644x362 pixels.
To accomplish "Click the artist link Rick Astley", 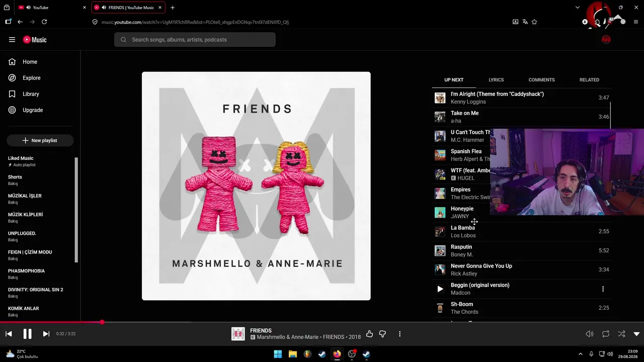I will pos(464,274).
